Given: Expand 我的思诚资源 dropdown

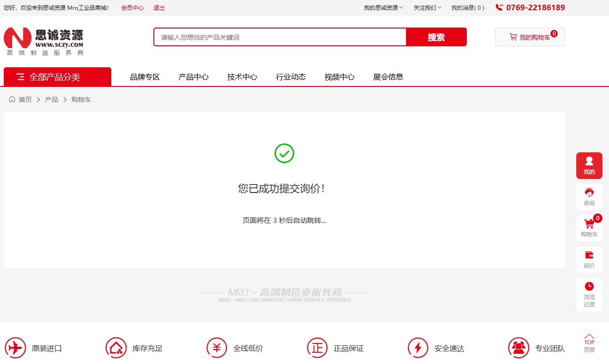Looking at the screenshot, I should point(384,8).
